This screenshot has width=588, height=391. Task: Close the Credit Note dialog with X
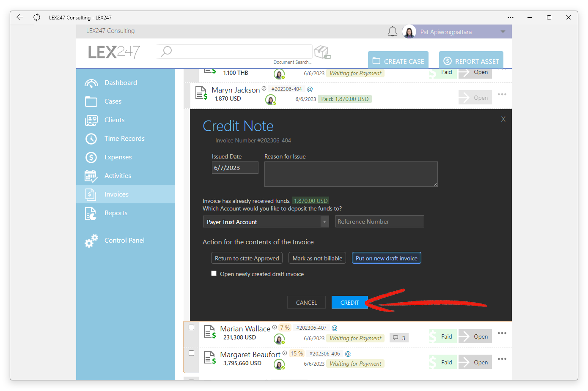[x=503, y=119]
